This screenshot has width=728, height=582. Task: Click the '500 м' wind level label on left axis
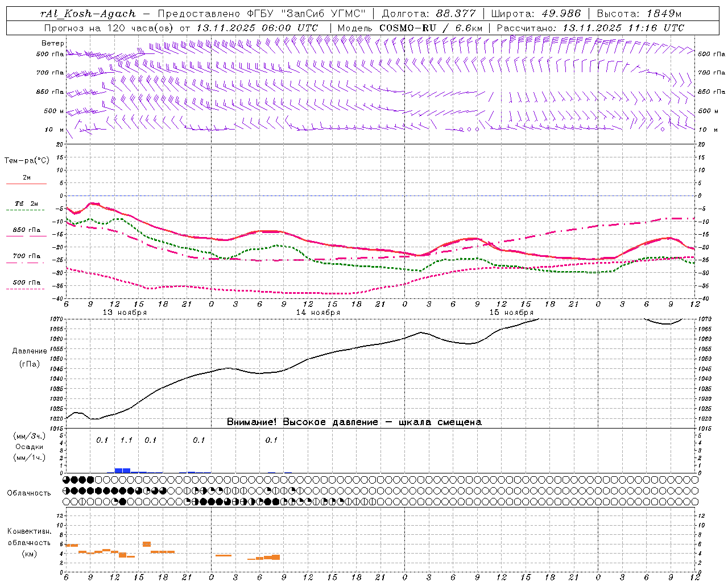click(x=54, y=111)
